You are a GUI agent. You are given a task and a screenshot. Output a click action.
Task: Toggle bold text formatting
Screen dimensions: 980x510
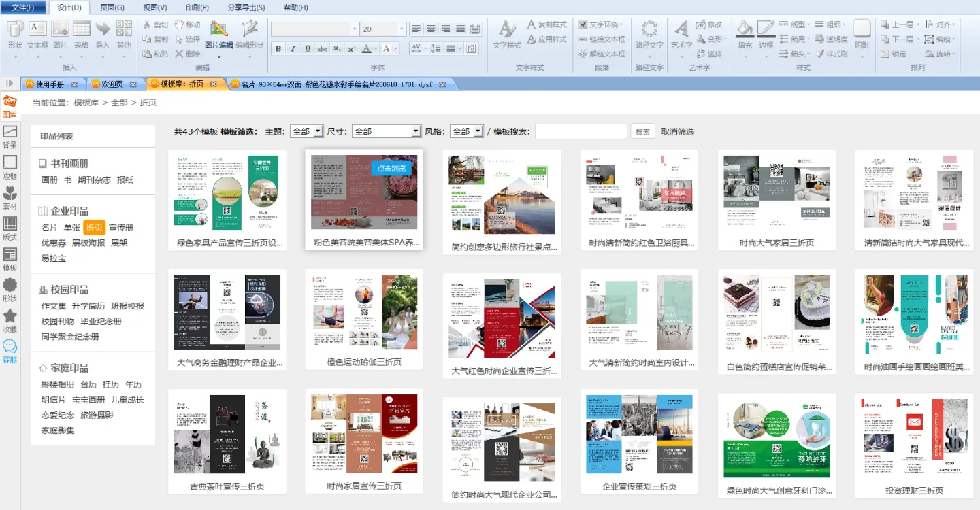click(278, 48)
